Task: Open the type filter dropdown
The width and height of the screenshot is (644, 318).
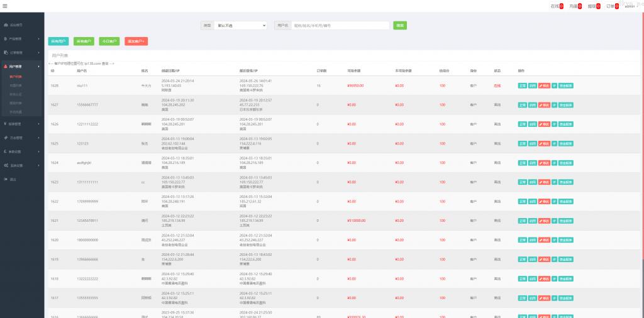Action: pos(240,26)
